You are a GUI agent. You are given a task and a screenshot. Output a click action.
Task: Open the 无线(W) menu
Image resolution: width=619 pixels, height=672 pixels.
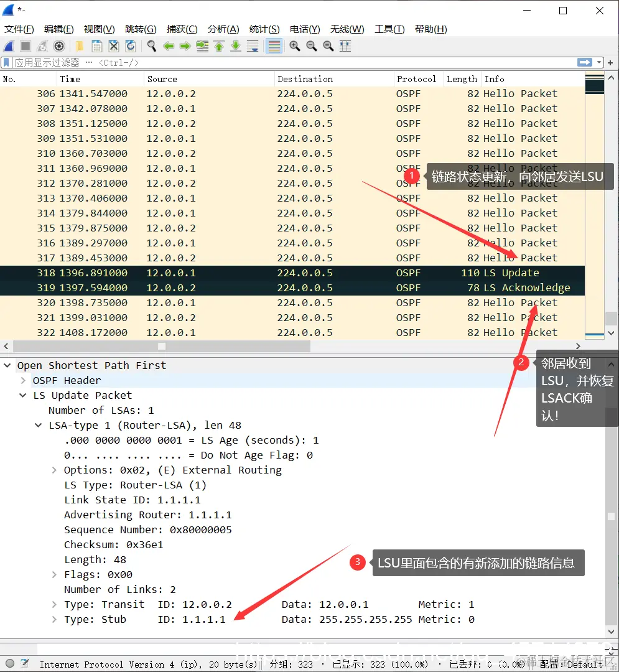click(x=347, y=29)
